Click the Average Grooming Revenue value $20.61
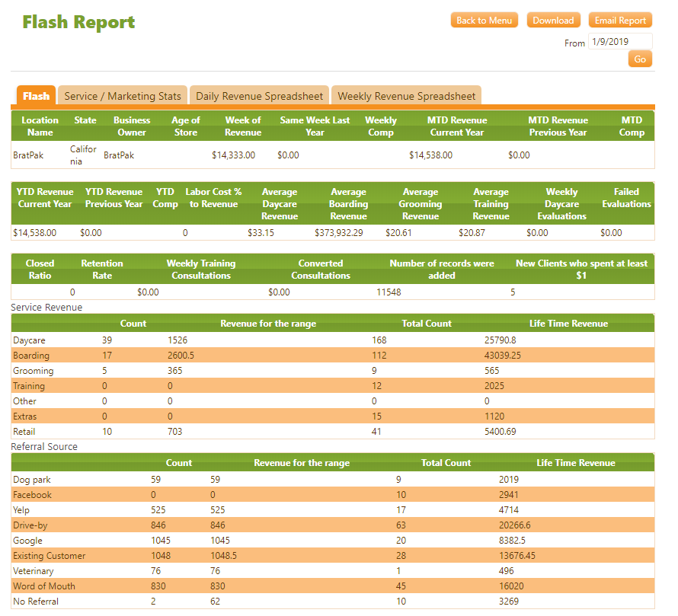Screen dimensions: 678x616 (398, 233)
